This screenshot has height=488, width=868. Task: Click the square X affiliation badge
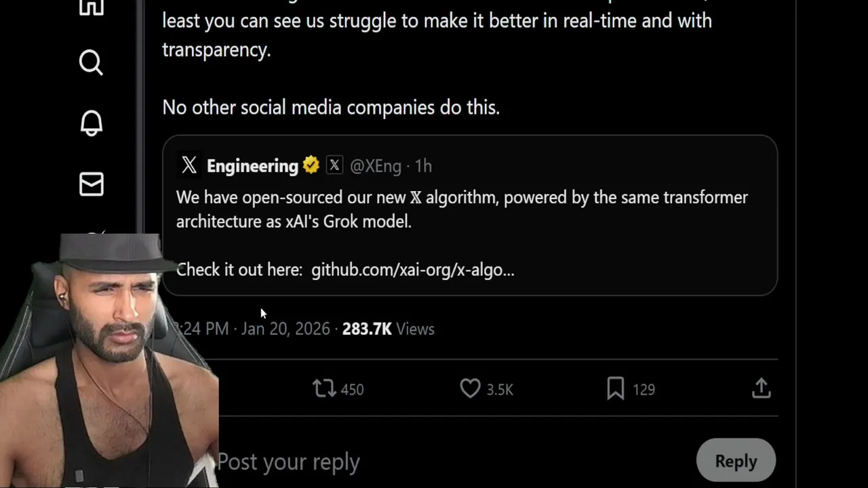tap(334, 165)
